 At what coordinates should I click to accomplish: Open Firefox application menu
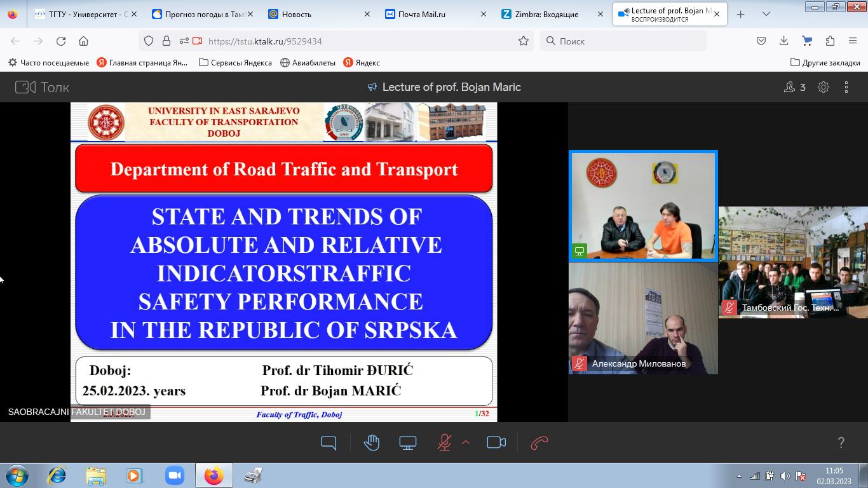[x=853, y=41]
